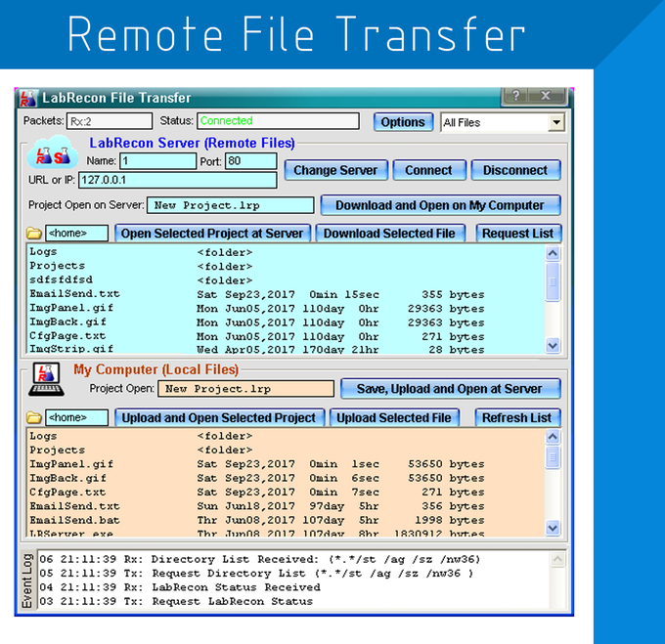Click Save, Upload and Open at Server
The height and width of the screenshot is (644, 665).
tap(450, 389)
